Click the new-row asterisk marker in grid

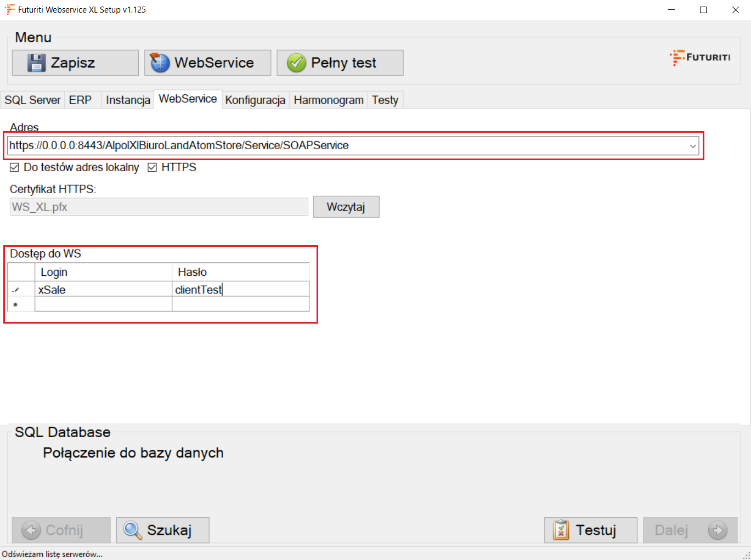coord(15,304)
